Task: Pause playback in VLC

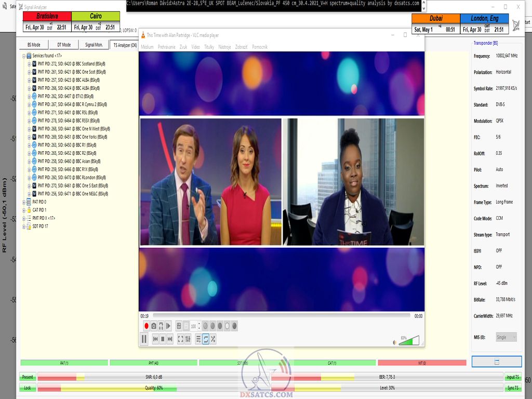Action: tap(144, 339)
